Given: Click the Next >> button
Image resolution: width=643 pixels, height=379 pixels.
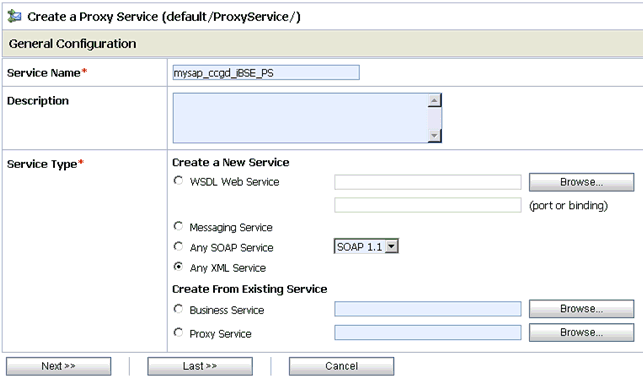Looking at the screenshot, I should click(x=58, y=366).
